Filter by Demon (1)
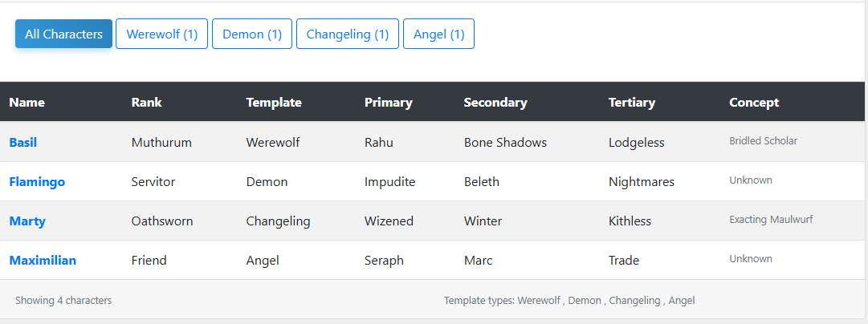 pos(252,34)
